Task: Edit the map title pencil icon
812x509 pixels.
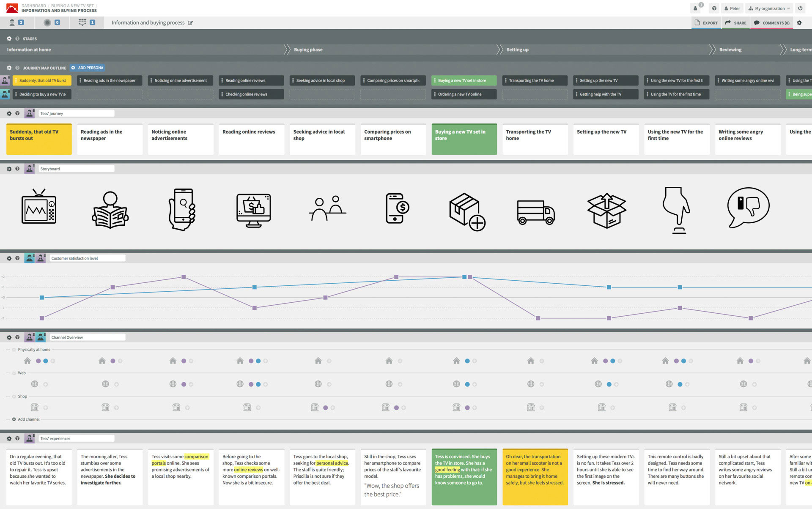Action: [190, 23]
